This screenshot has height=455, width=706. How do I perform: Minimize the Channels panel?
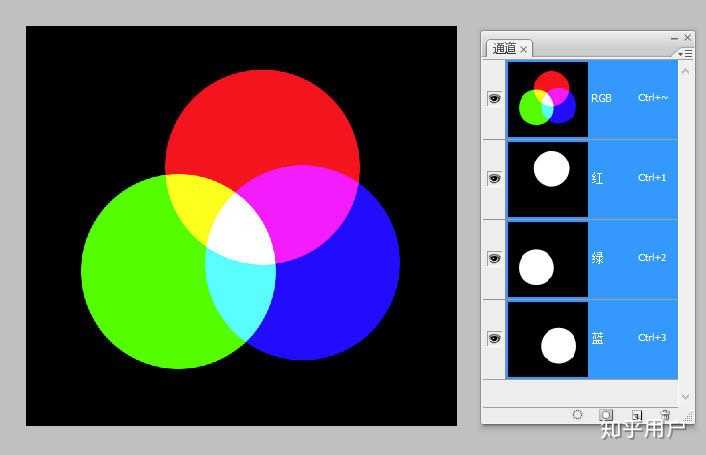tap(674, 38)
